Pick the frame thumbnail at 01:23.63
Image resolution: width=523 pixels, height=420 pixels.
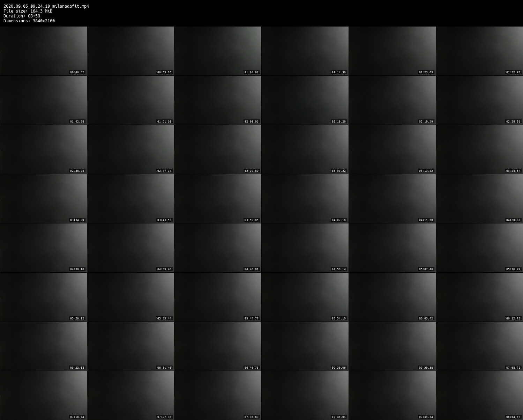click(x=392, y=51)
